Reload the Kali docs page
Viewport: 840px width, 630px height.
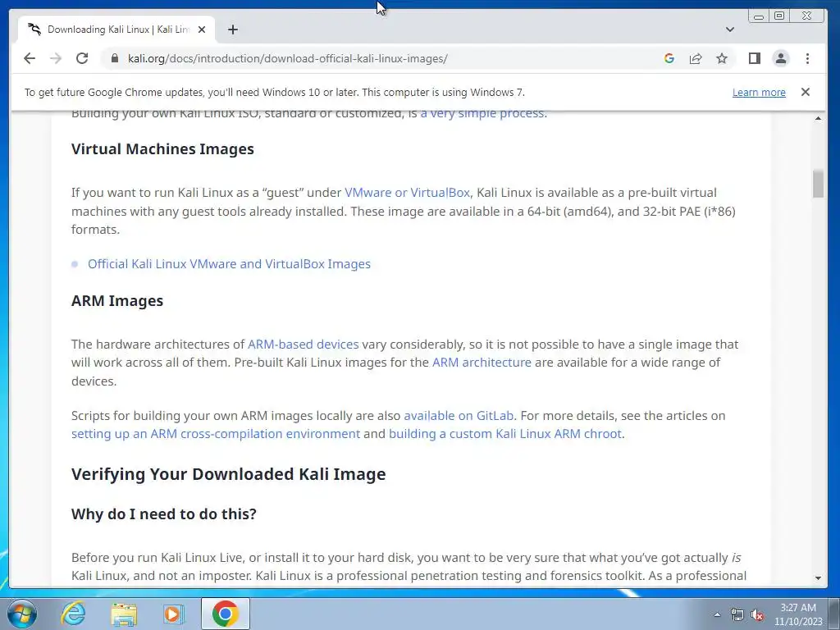click(82, 58)
